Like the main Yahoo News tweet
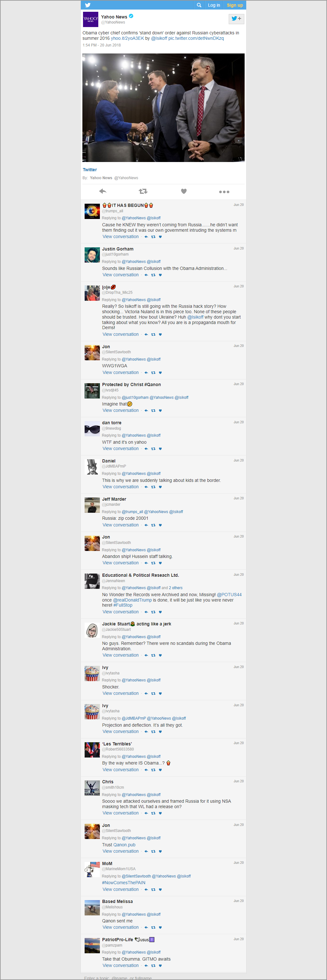 184,191
